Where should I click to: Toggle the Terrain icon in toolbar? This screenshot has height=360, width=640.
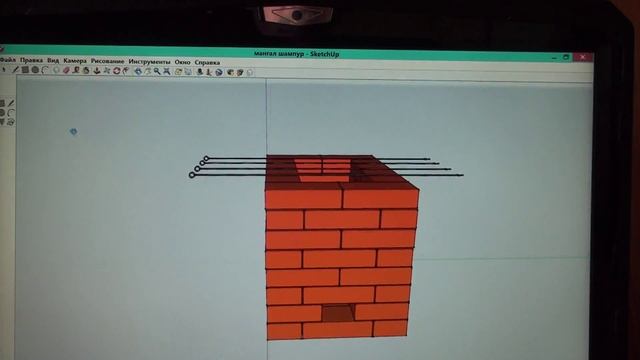coord(188,72)
